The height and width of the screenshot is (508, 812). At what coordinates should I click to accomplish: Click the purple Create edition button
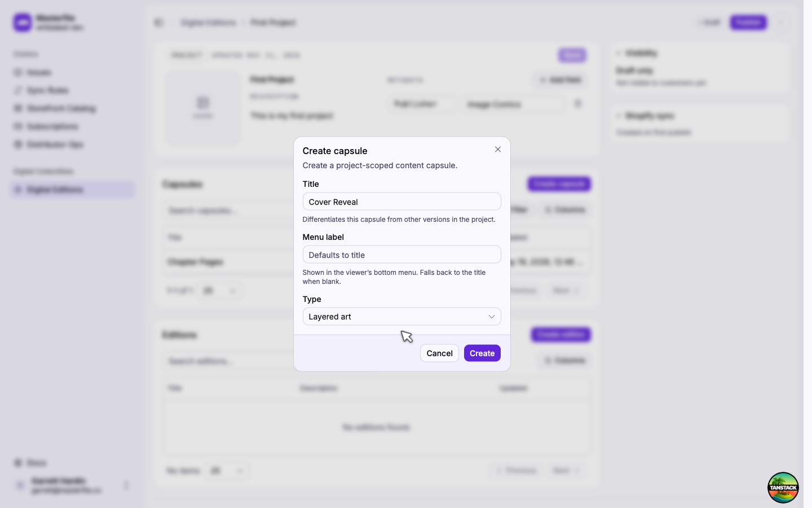pyautogui.click(x=561, y=335)
